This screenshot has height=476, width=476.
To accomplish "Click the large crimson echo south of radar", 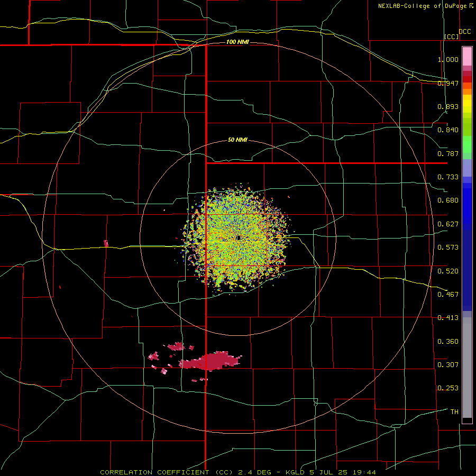I will click(209, 361).
